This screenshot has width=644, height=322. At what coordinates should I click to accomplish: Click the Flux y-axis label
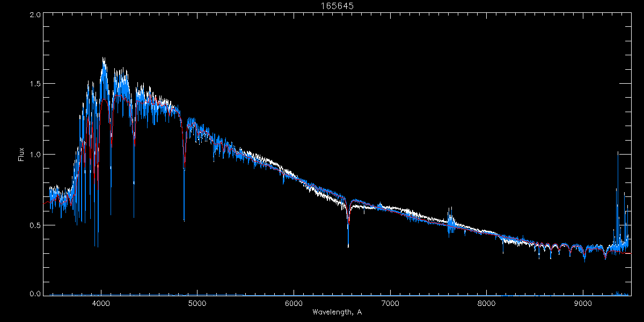21,155
